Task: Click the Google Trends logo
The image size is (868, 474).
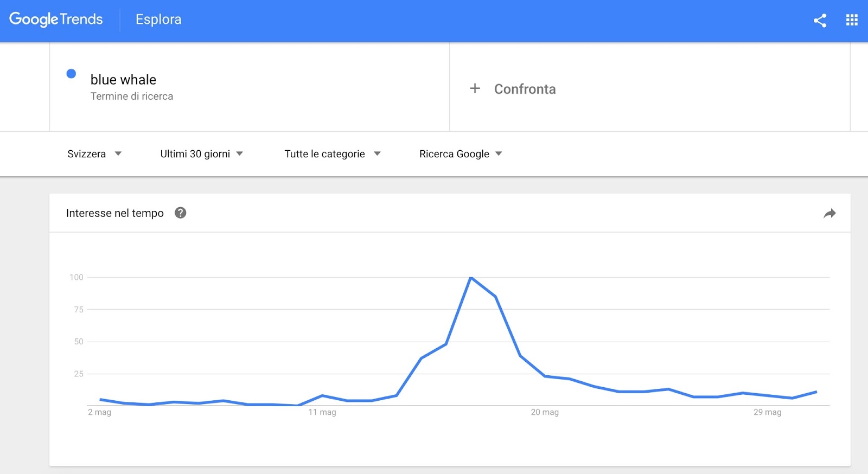Action: 56,20
